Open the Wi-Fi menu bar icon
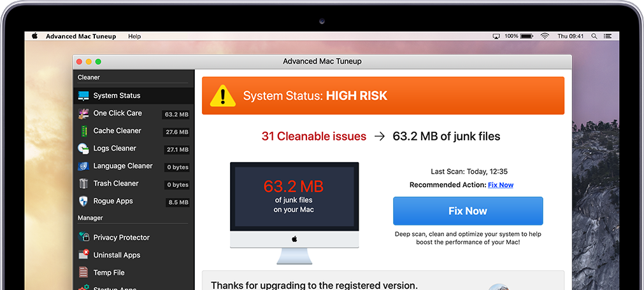This screenshot has width=644, height=290. pos(545,36)
